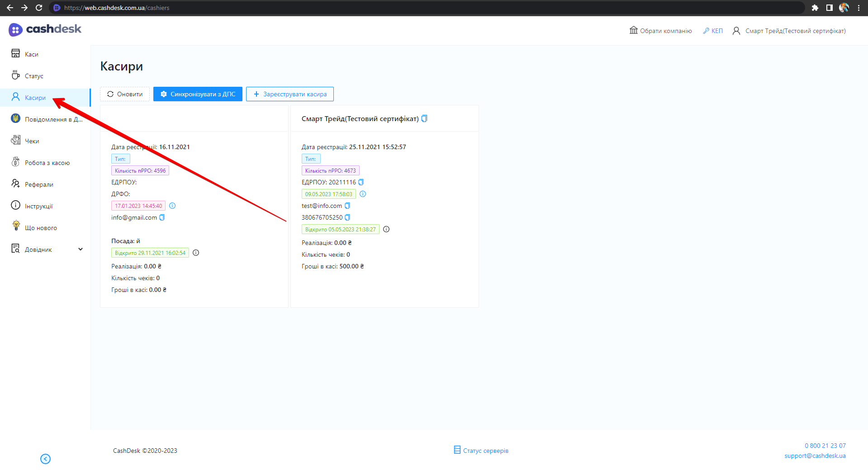Go to the Каси section
Screen dimensions: 868x470
31,54
